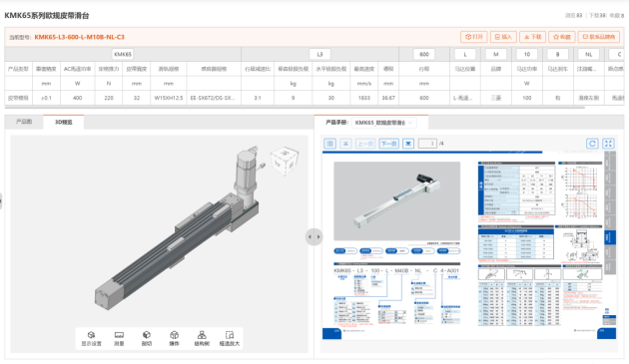The height and width of the screenshot is (364, 629).
Task: Switch to the product image tab
Action: coord(24,122)
